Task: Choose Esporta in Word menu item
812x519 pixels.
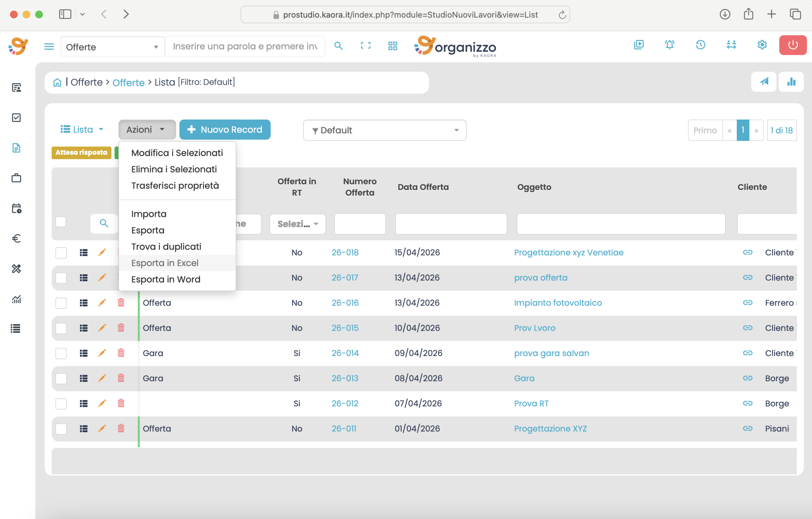Action: pyautogui.click(x=177, y=279)
